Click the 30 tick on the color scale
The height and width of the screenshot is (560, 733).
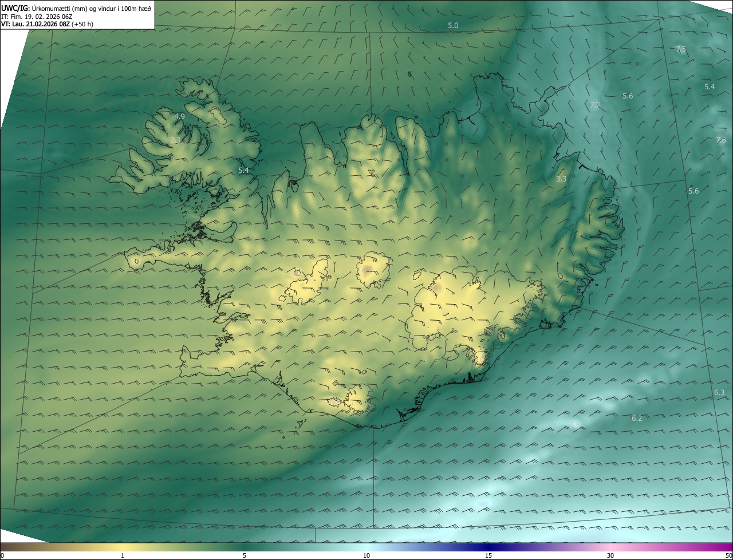(x=610, y=555)
